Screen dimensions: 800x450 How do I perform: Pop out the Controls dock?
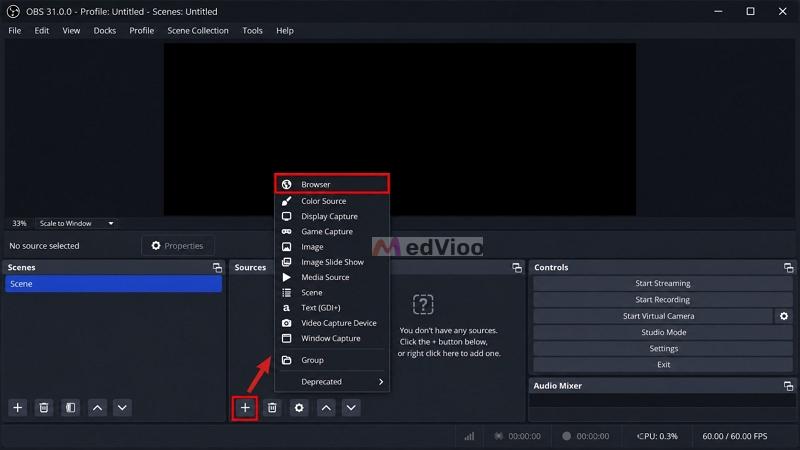788,267
